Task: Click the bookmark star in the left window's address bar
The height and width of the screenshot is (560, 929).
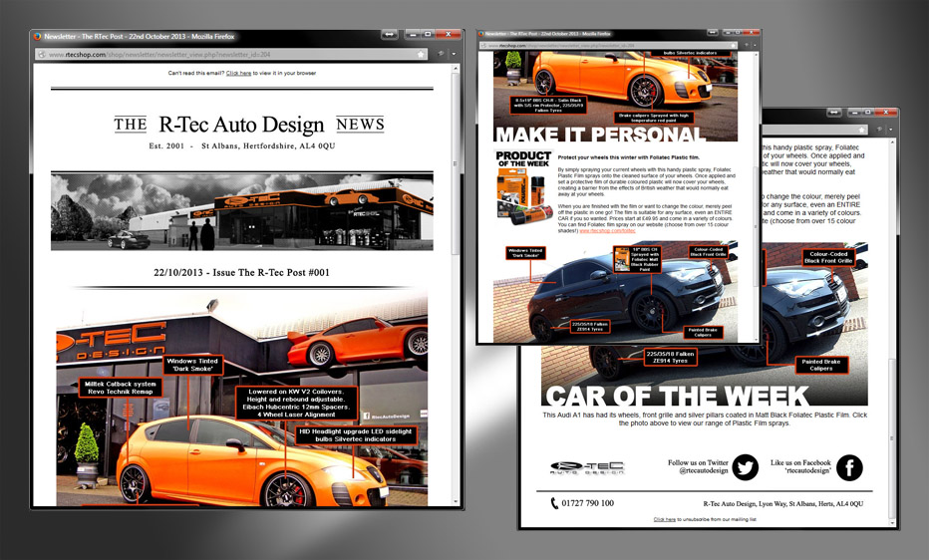Action: [x=421, y=54]
